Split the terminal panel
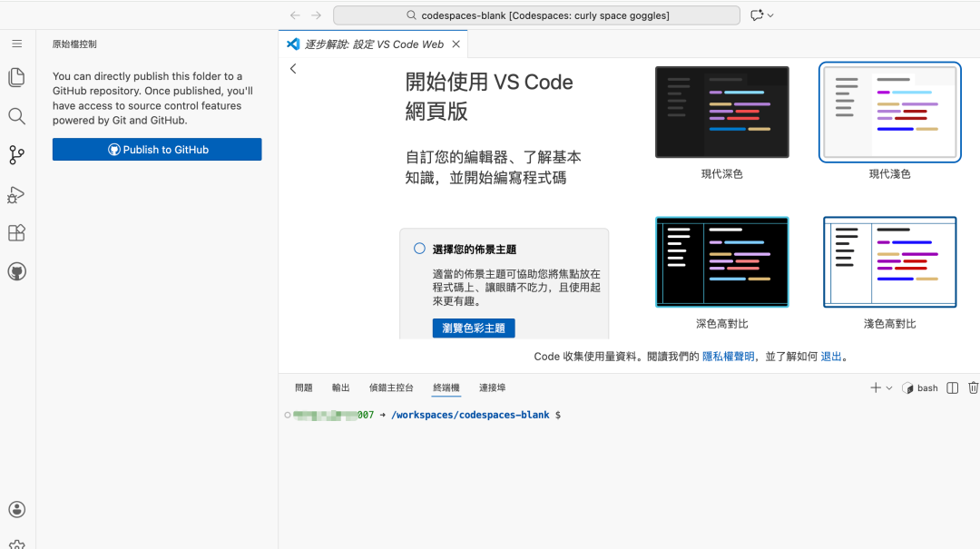This screenshot has height=549, width=980. [953, 387]
